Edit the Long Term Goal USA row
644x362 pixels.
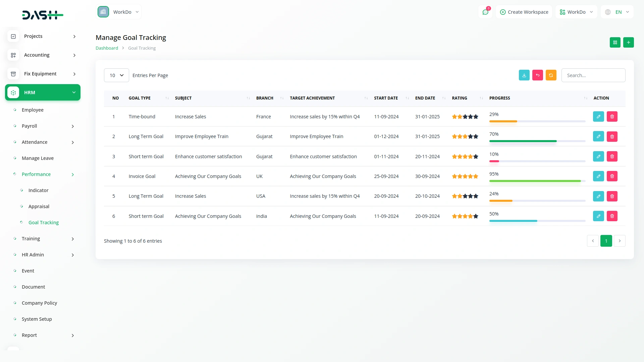pyautogui.click(x=598, y=196)
